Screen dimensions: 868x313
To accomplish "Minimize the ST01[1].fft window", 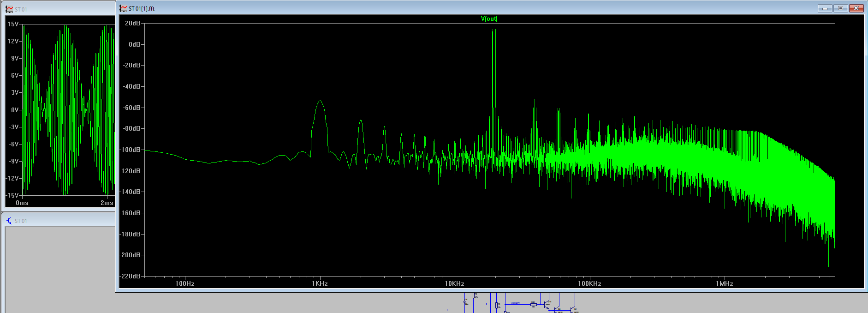I will click(x=825, y=8).
